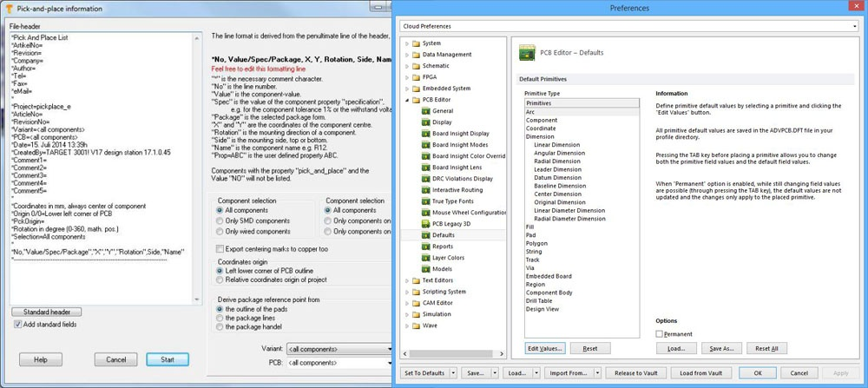
Task: Open the Variant components dropdown
Action: [x=339, y=348]
